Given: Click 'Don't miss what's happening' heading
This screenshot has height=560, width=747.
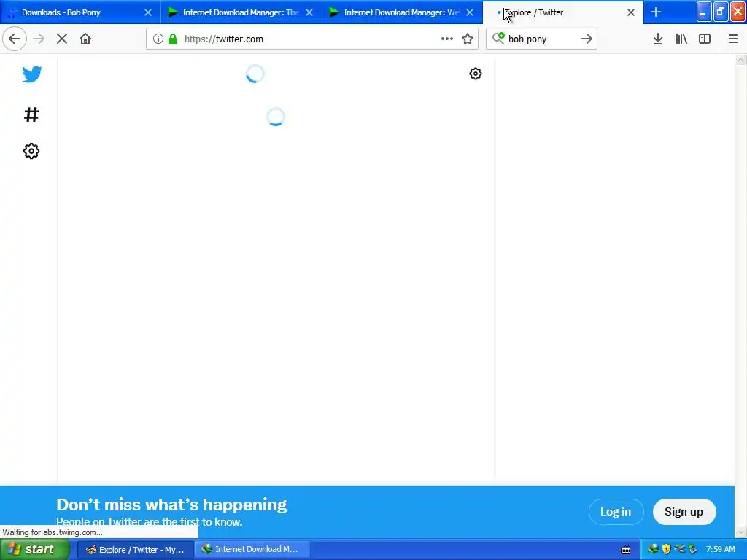Looking at the screenshot, I should click(x=171, y=505).
